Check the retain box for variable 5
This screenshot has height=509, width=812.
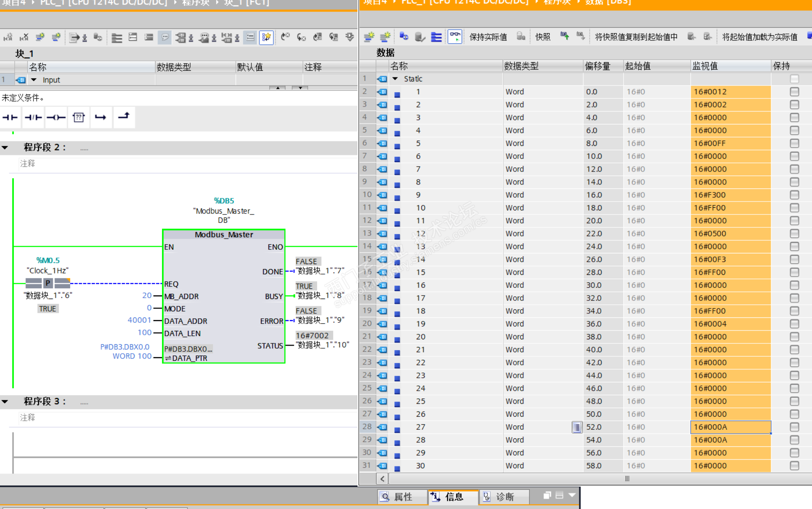794,143
